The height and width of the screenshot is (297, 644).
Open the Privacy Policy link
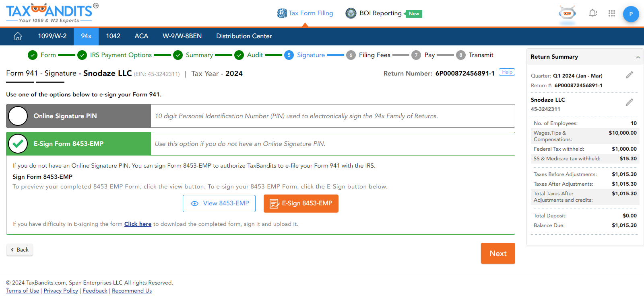click(x=61, y=291)
